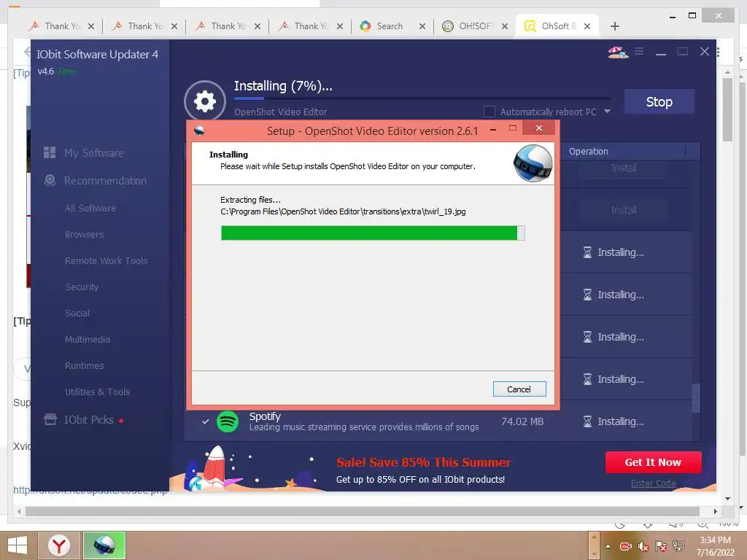Select the Runtimes category
Viewport: 747px width, 560px height.
[x=85, y=366]
